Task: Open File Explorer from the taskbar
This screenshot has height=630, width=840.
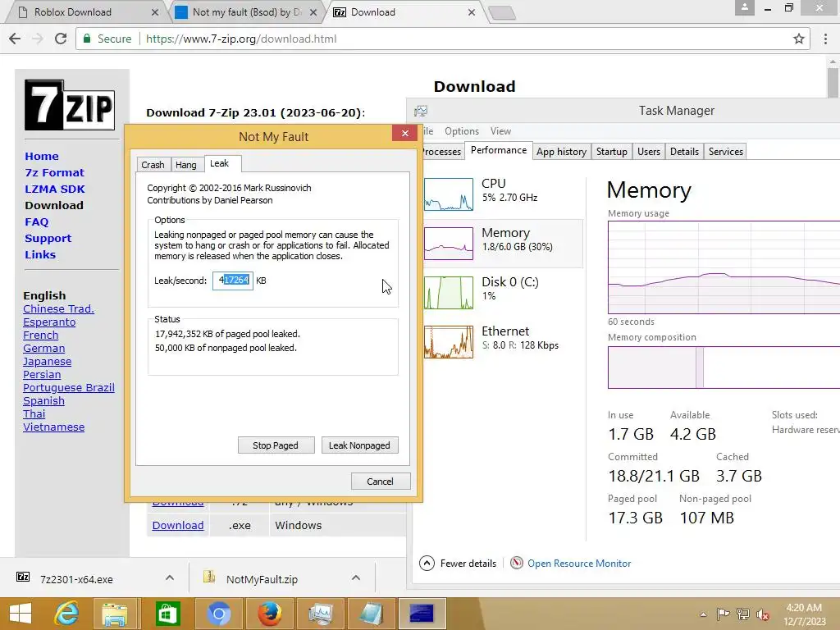Action: click(115, 614)
